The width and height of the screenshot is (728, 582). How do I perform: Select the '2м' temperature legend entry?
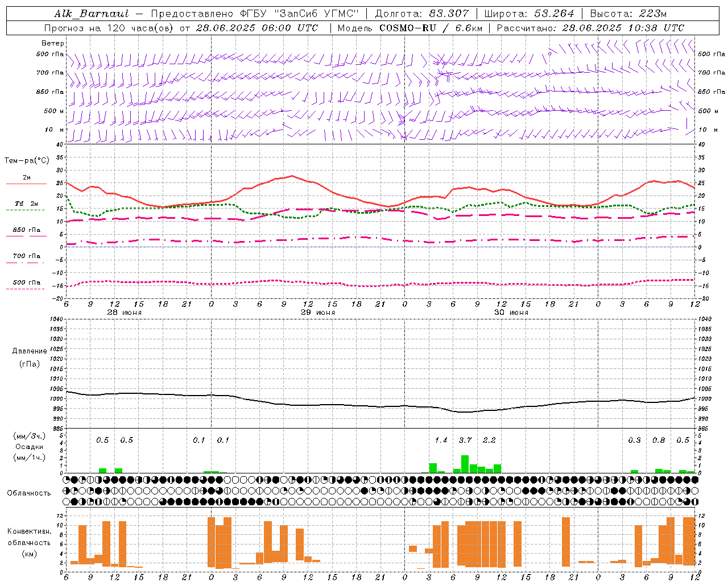(x=27, y=177)
